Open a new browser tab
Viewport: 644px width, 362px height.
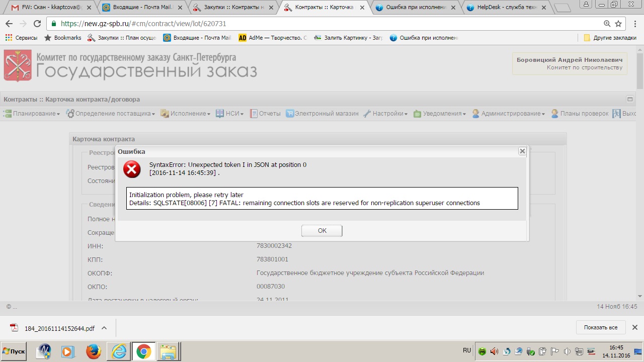pos(562,8)
